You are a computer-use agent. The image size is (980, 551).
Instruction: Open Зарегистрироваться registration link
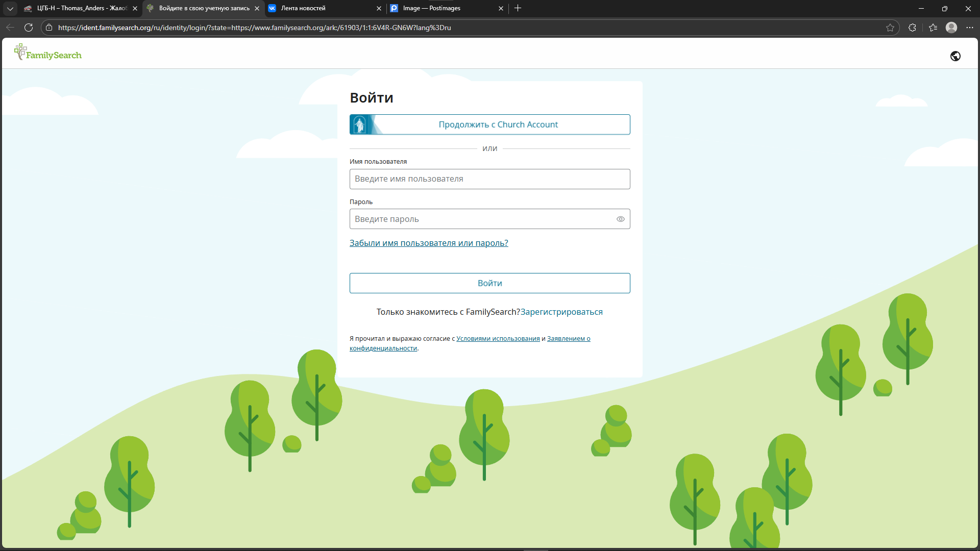tap(561, 312)
